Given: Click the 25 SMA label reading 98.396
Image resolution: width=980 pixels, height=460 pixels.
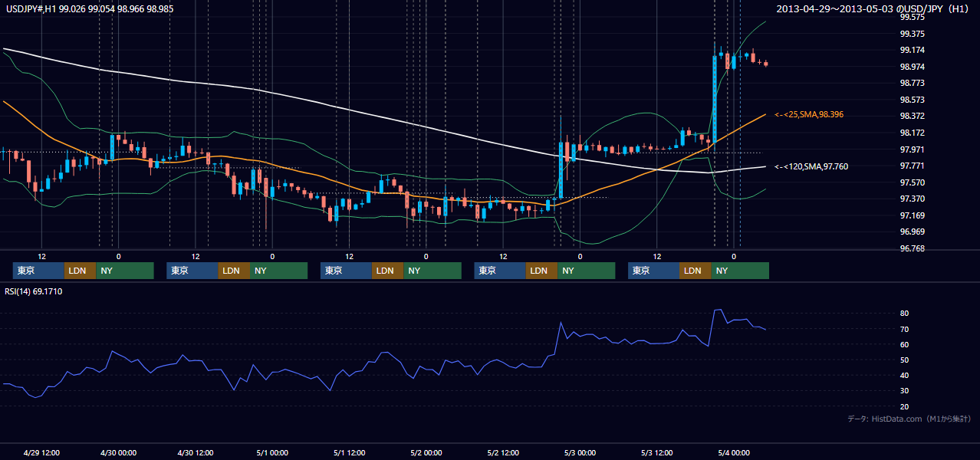Looking at the screenshot, I should 810,114.
